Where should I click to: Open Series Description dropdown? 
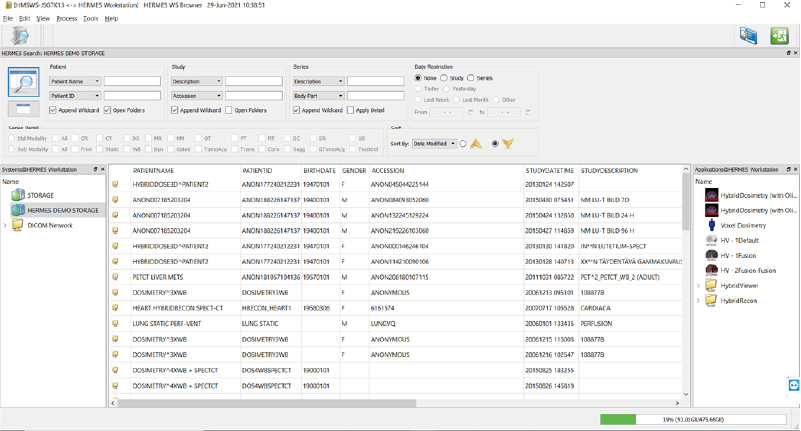coord(318,81)
